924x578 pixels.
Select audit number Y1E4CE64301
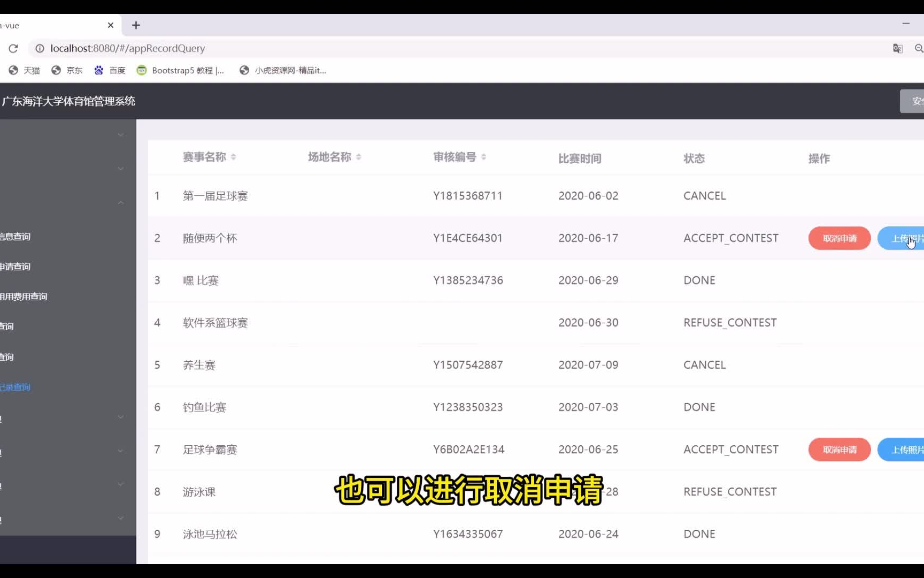coord(468,238)
